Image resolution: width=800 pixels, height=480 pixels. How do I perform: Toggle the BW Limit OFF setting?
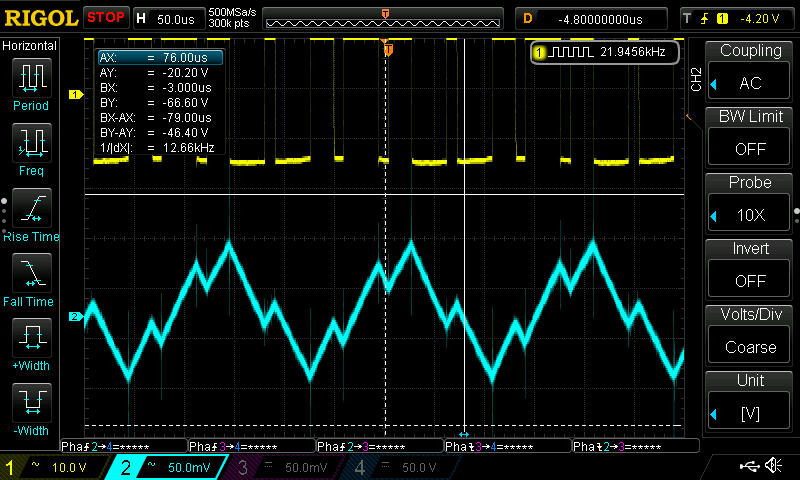[750, 136]
